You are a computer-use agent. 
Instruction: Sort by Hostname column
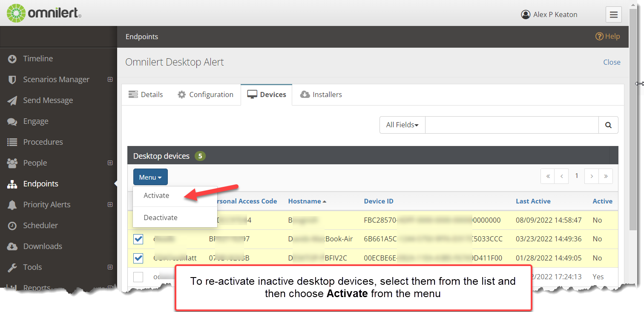(x=307, y=201)
